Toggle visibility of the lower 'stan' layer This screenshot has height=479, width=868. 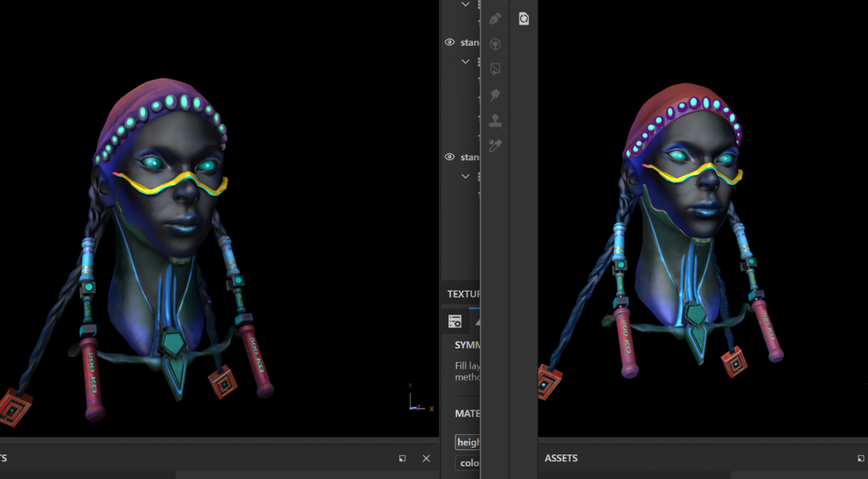pos(450,157)
